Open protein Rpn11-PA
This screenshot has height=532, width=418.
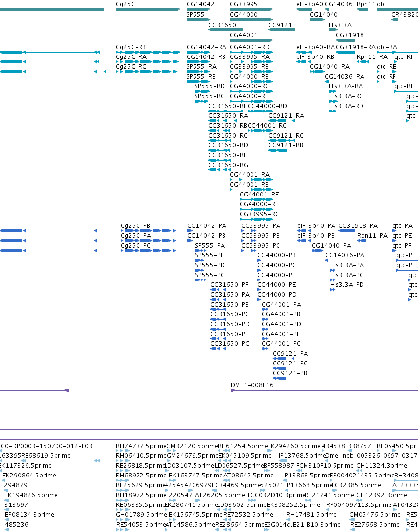coord(372,235)
